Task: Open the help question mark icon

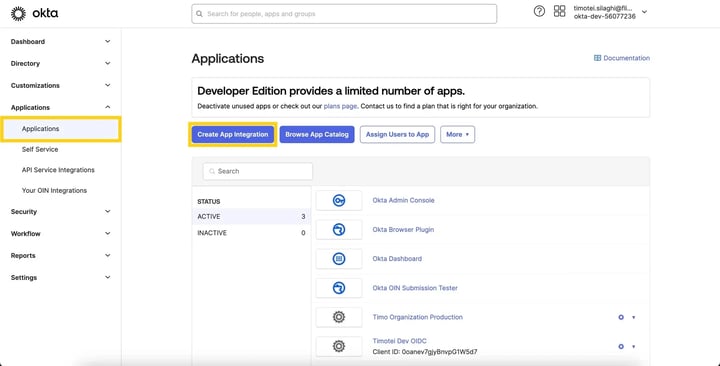Action: click(x=539, y=11)
